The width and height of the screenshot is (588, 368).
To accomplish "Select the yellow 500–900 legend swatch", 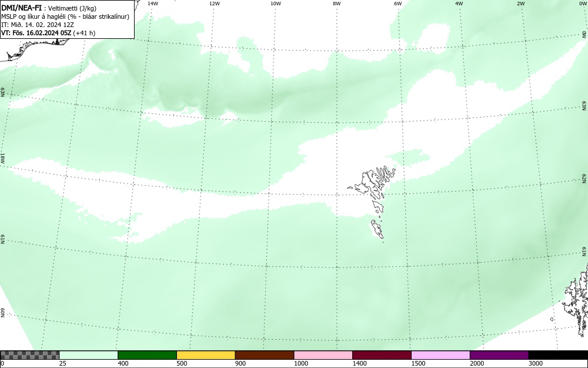I will 206,355.
